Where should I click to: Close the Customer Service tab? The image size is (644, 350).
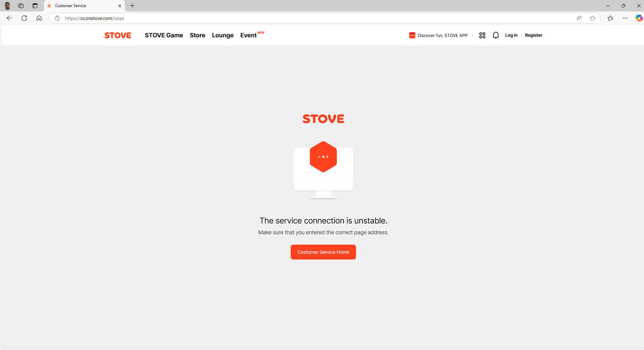pyautogui.click(x=120, y=6)
